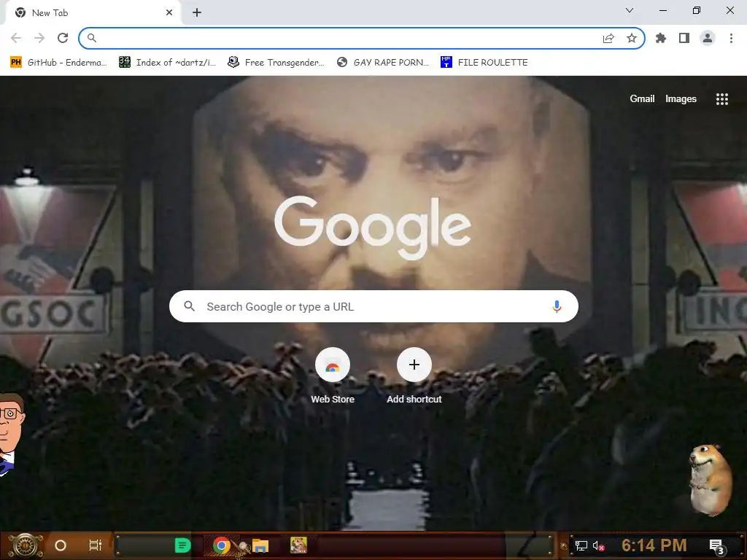This screenshot has width=747, height=560.
Task: Open the Extensions puzzle icon
Action: tap(661, 38)
